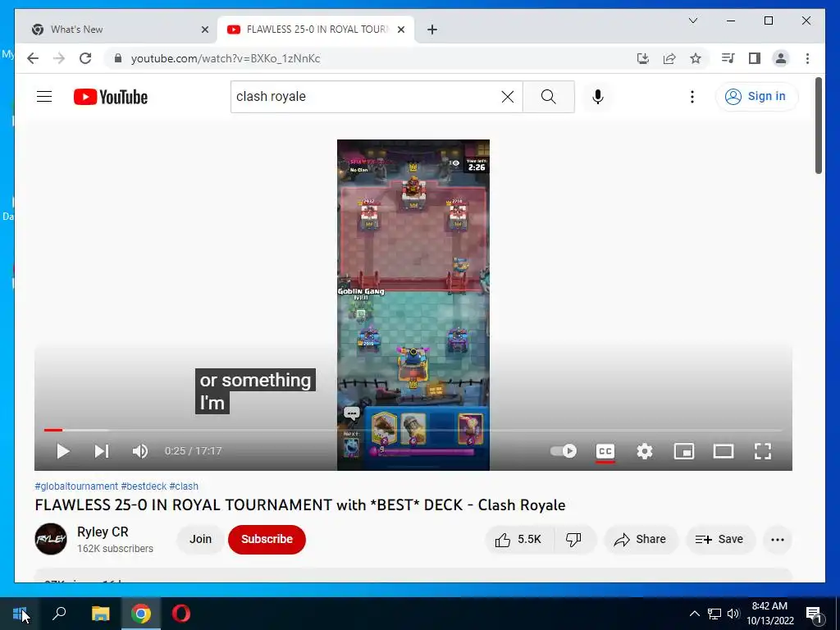Image resolution: width=840 pixels, height=630 pixels.
Task: Click the search magnifier button
Action: pos(549,97)
